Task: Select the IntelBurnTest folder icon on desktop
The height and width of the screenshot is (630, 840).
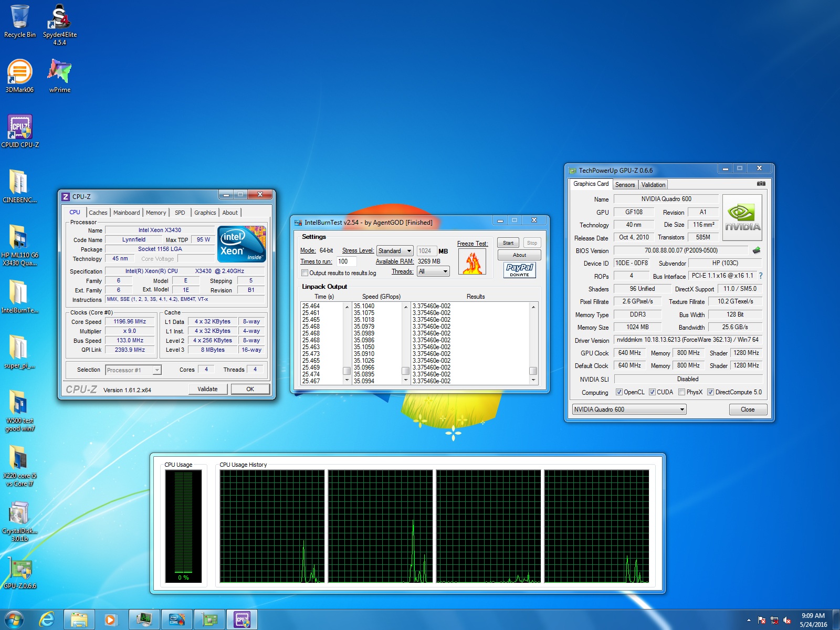Action: [x=19, y=297]
